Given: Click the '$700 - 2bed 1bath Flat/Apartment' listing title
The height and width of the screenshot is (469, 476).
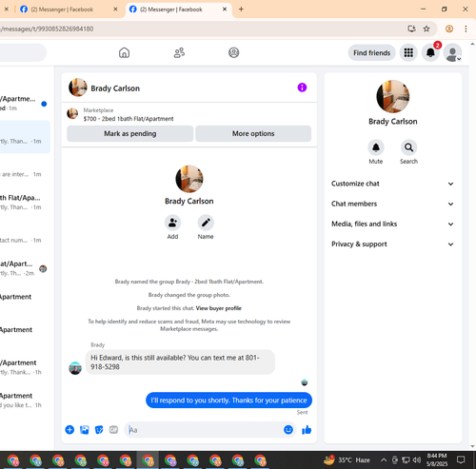Looking at the screenshot, I should pos(129,119).
